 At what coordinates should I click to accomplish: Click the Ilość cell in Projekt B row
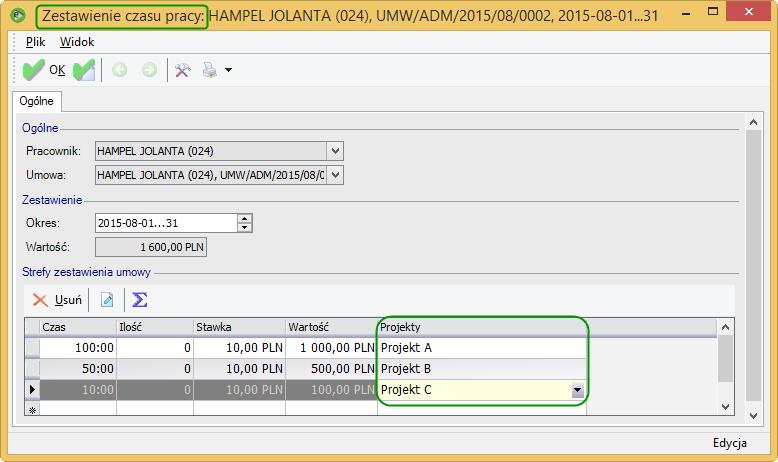pyautogui.click(x=155, y=369)
